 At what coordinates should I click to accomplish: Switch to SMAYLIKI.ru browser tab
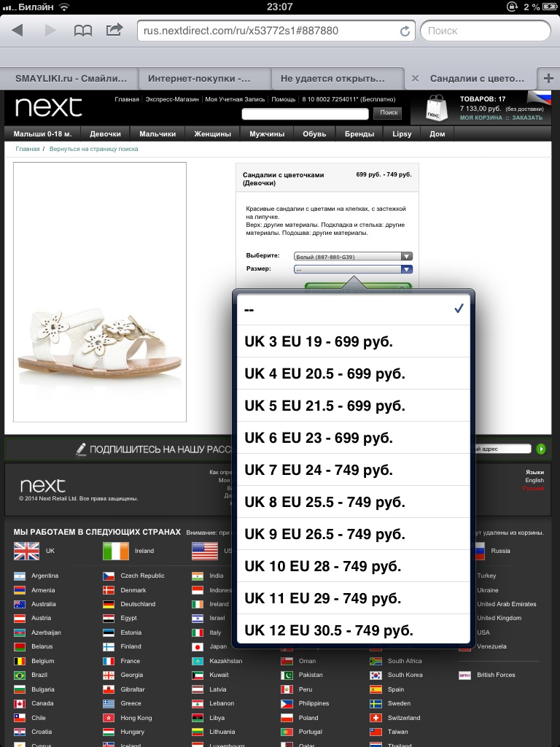tap(69, 79)
